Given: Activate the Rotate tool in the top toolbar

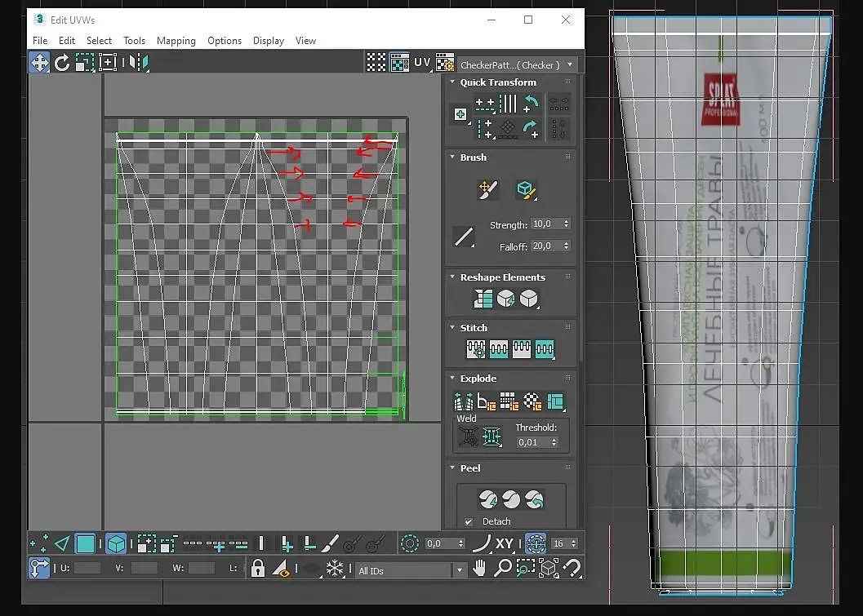Looking at the screenshot, I should (62, 63).
